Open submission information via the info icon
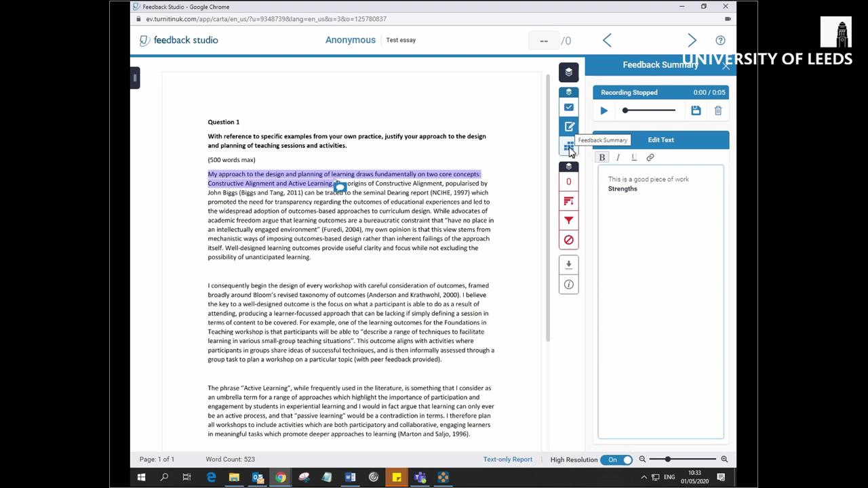868x488 pixels. (568, 284)
